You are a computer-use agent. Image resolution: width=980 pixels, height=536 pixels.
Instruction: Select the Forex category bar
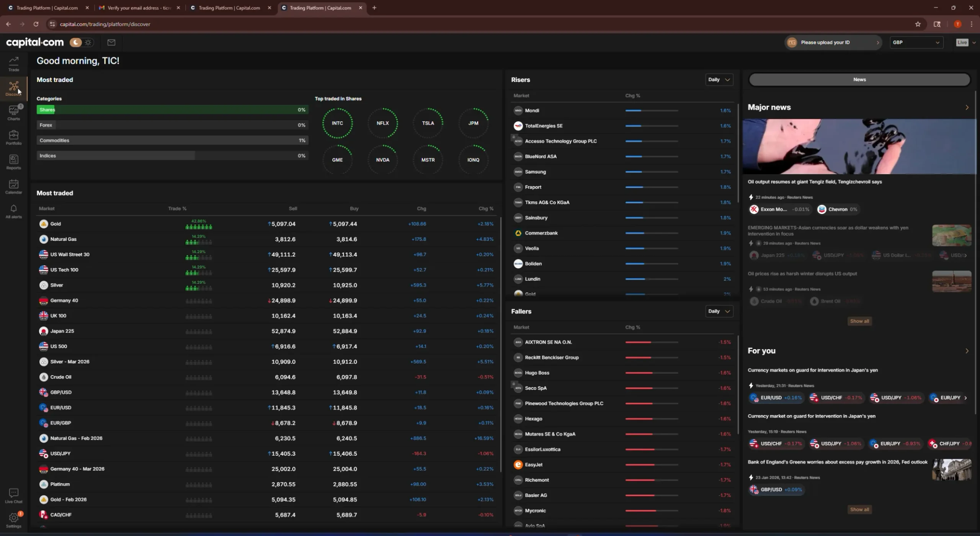point(172,125)
